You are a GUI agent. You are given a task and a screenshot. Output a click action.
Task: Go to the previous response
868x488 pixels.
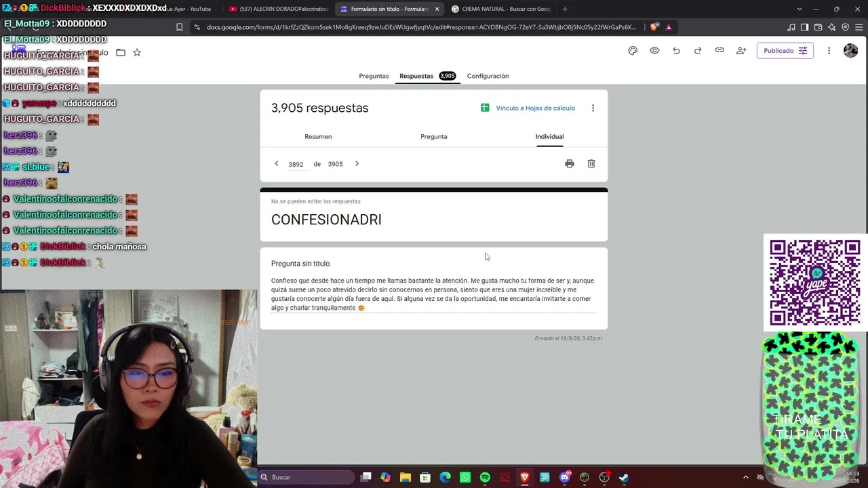[x=277, y=163]
